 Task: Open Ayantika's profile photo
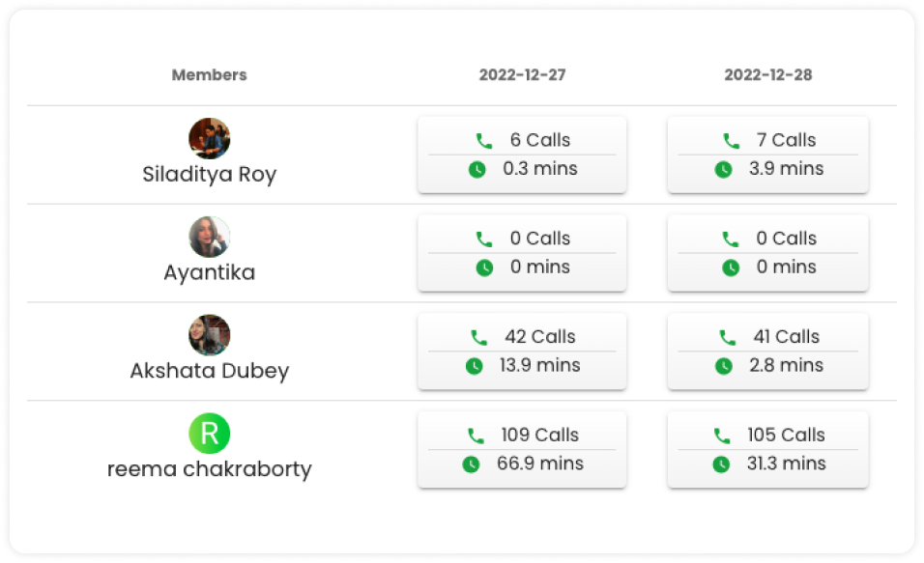209,237
